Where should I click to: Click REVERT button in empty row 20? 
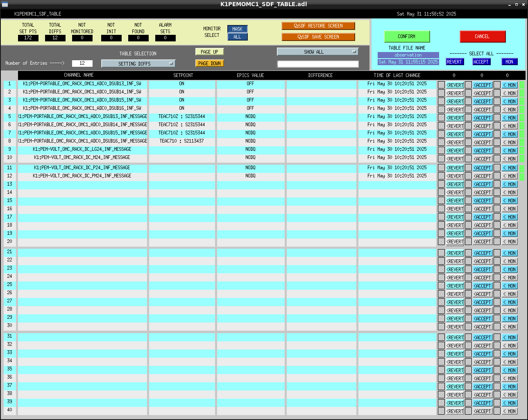(455, 242)
